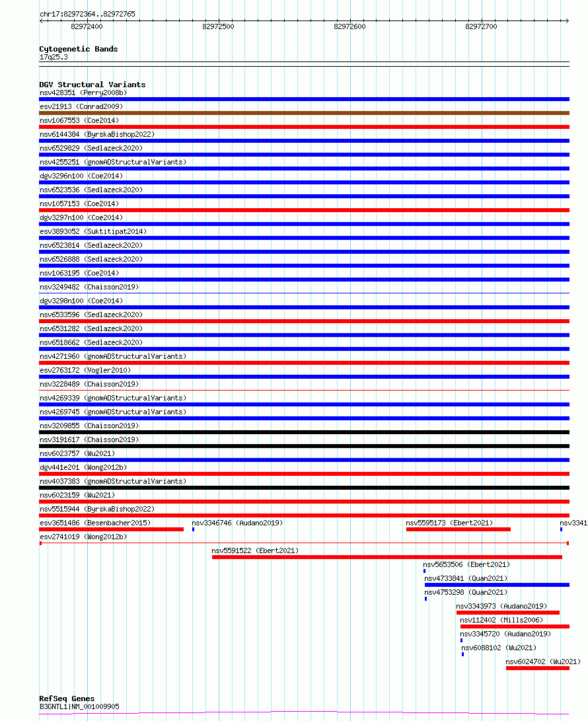Click the right arrow at ruler end
This screenshot has height=721, width=588.
point(568,20)
